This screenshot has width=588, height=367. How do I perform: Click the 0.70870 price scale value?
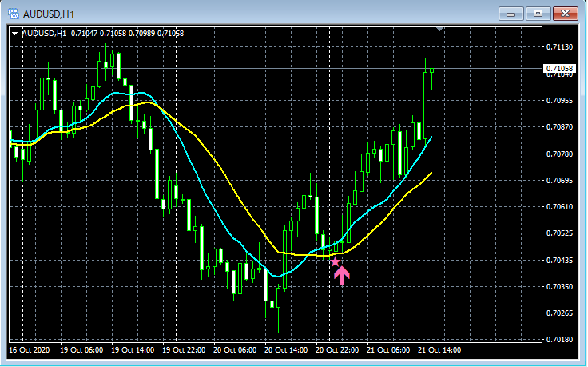click(559, 127)
